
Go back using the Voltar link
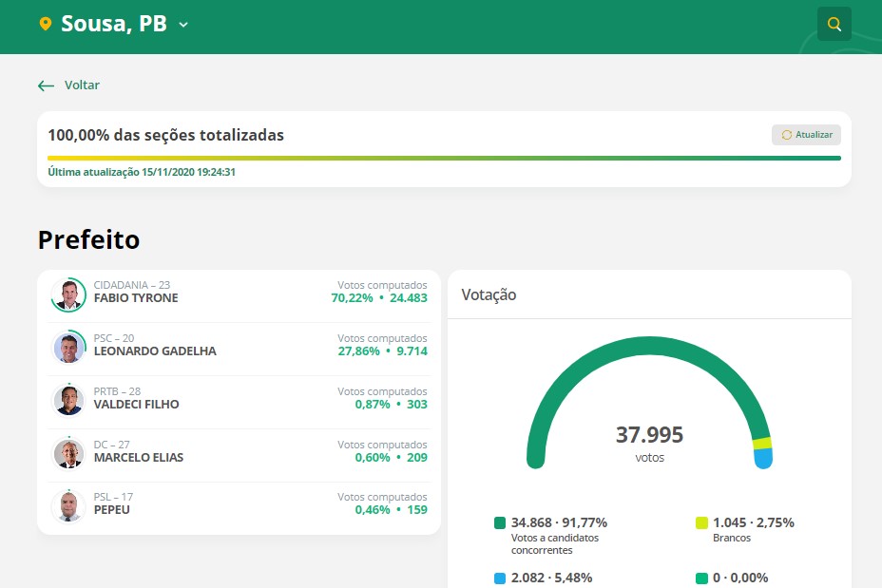[82, 85]
